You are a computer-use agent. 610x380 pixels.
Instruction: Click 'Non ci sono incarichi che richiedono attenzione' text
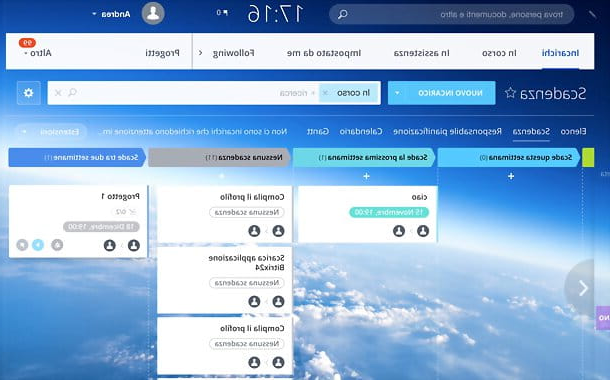[x=193, y=132]
